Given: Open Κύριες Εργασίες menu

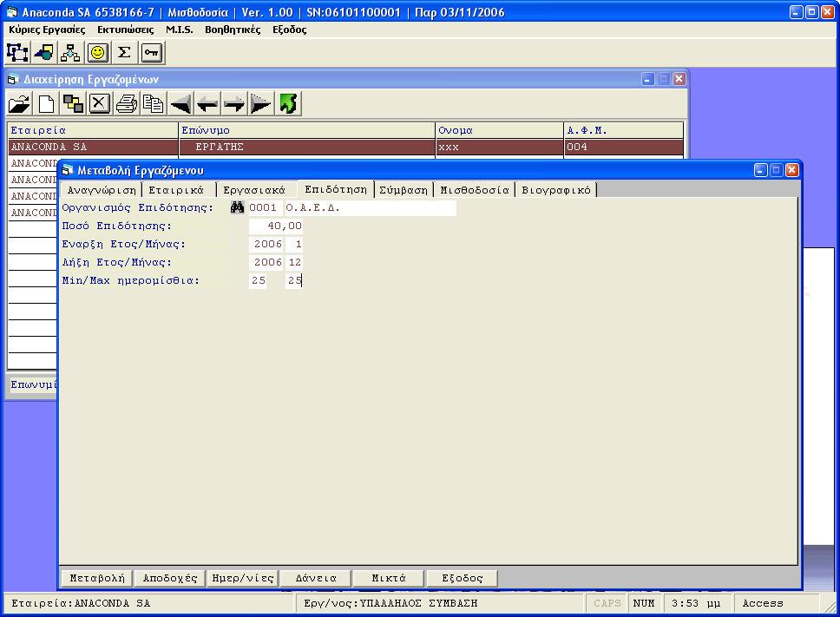Looking at the screenshot, I should pyautogui.click(x=47, y=30).
